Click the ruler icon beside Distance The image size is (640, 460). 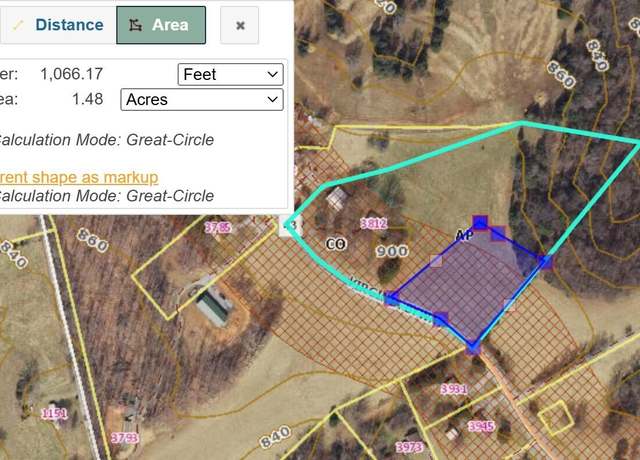pos(18,25)
